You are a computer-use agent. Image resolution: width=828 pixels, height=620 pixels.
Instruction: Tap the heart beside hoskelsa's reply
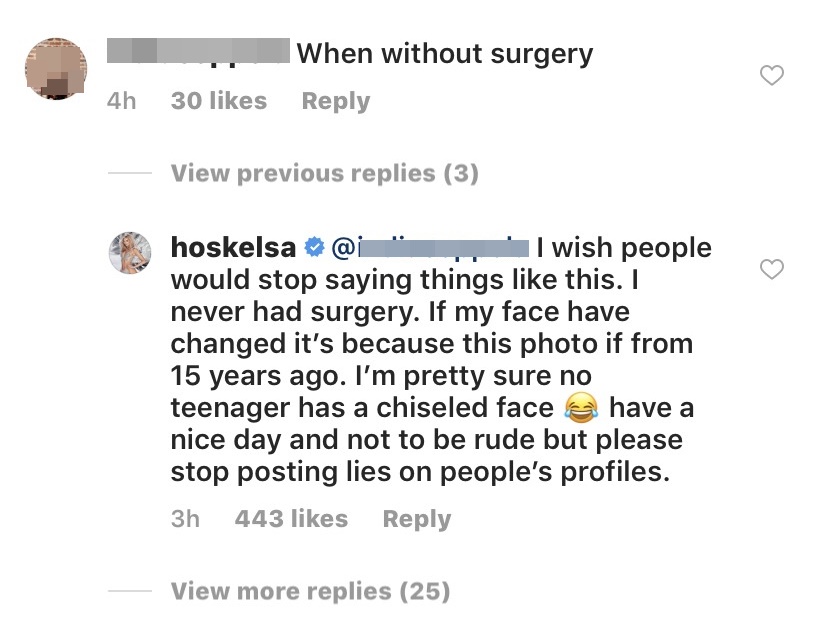(771, 269)
